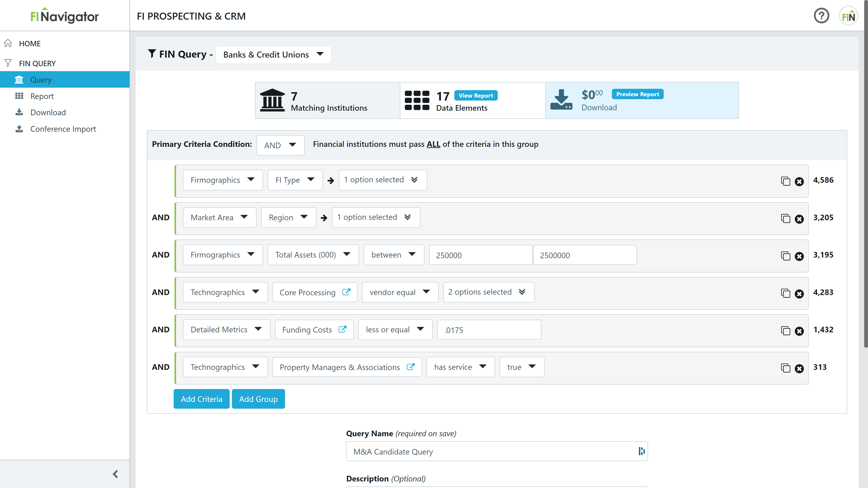The width and height of the screenshot is (868, 488).
Task: Duplicate the Total Assets criteria row
Action: 785,256
